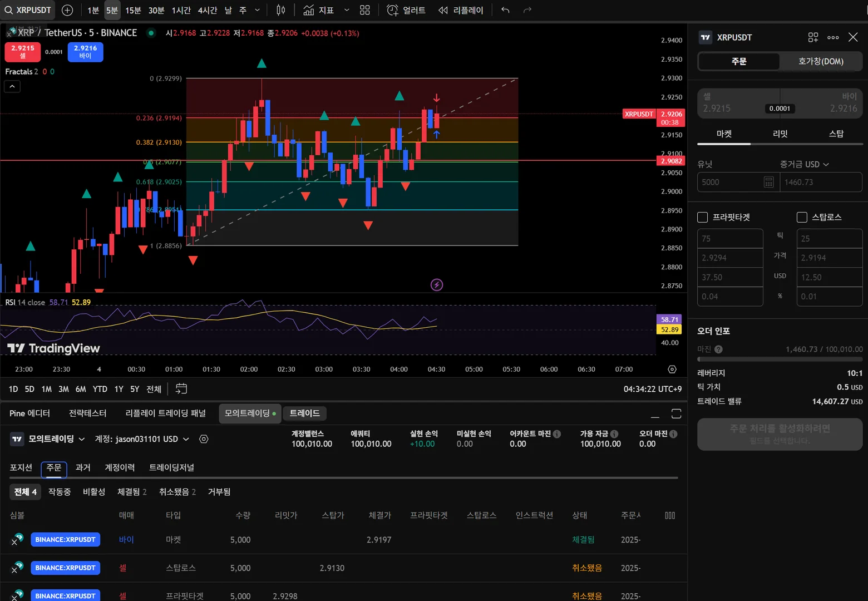Select the 리밋 order type tab
The width and height of the screenshot is (868, 601).
coord(780,134)
